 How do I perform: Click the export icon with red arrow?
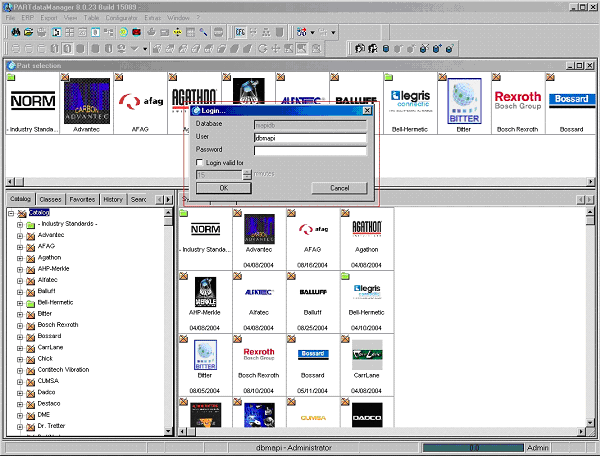[x=302, y=32]
